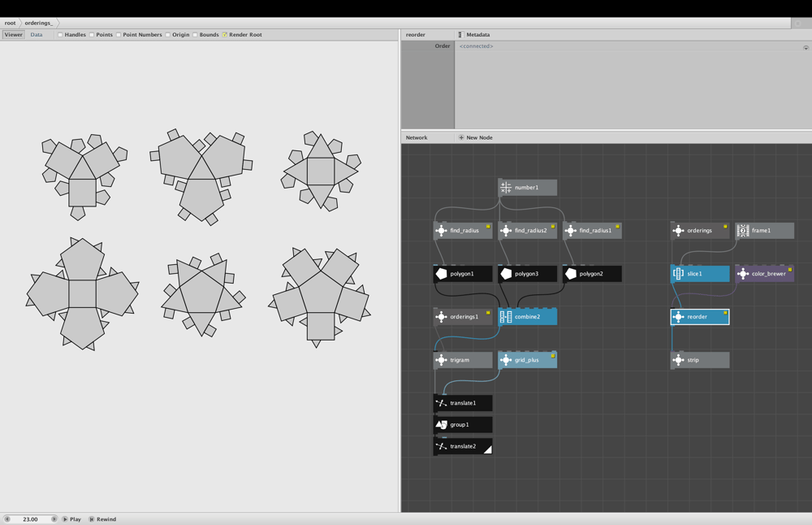The image size is (812, 525).
Task: Click the grid_plus node icon
Action: [x=506, y=360]
